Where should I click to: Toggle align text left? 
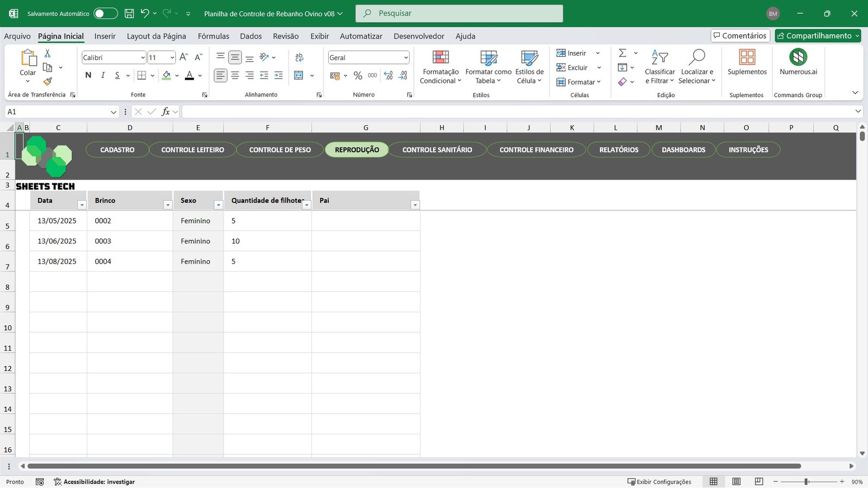[x=220, y=75]
